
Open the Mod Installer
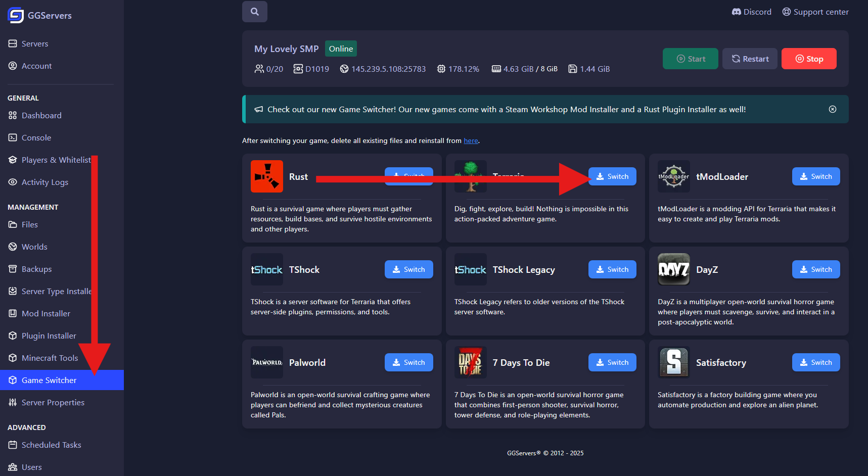tap(45, 313)
